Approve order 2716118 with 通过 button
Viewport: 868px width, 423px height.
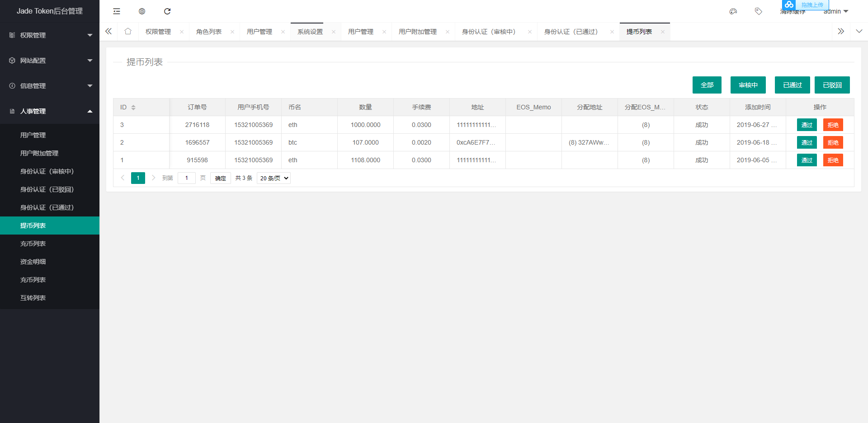tap(807, 125)
